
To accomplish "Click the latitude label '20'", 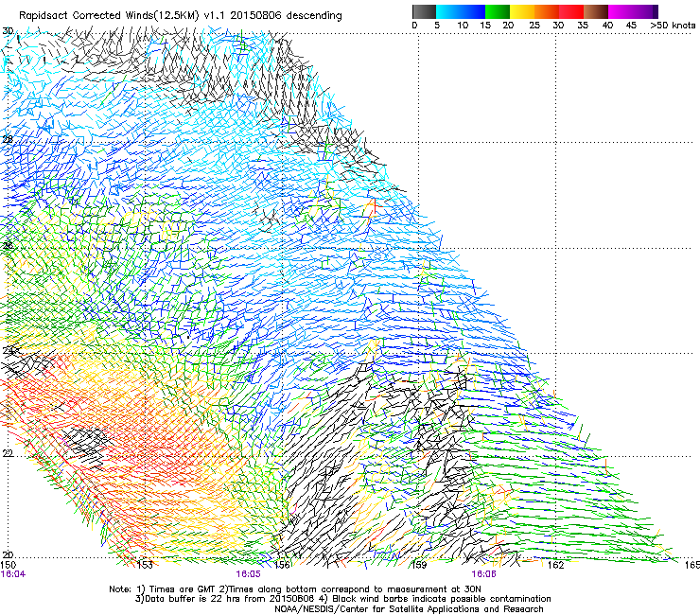I will [x=8, y=555].
